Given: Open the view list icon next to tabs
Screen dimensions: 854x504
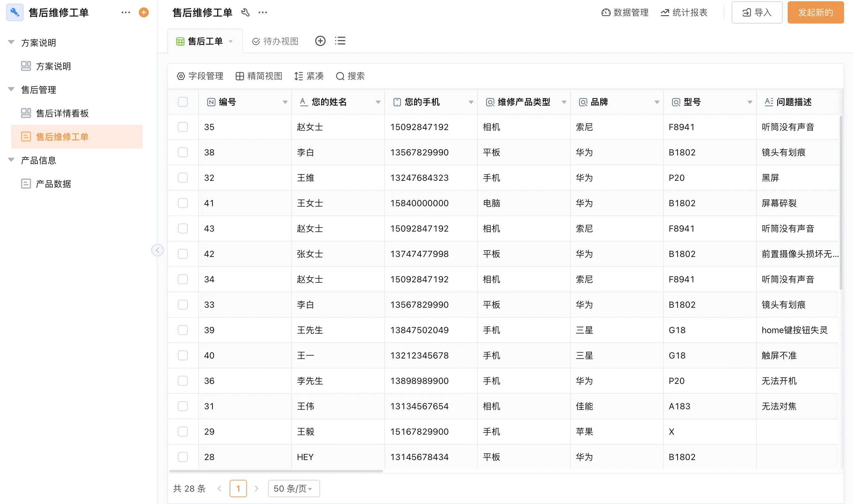Looking at the screenshot, I should point(340,41).
